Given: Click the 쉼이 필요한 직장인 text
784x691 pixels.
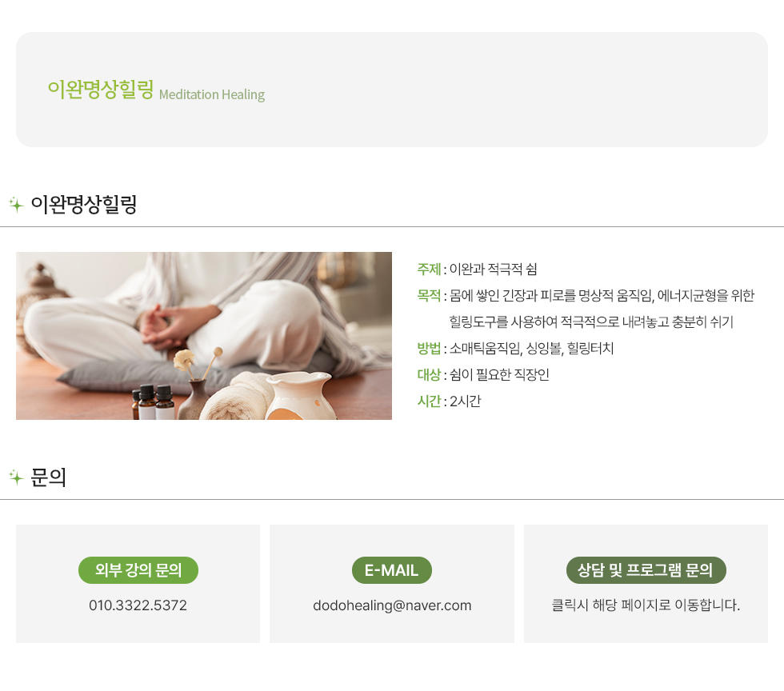Looking at the screenshot, I should pyautogui.click(x=499, y=374).
